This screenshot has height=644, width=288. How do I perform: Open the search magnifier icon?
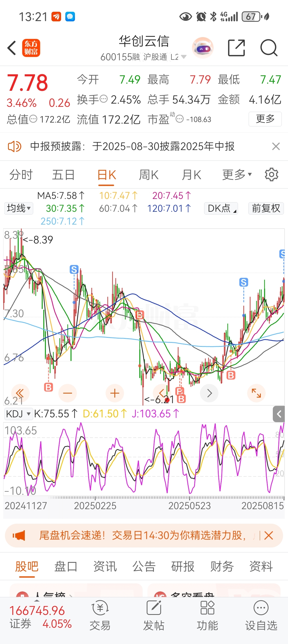[x=269, y=48]
